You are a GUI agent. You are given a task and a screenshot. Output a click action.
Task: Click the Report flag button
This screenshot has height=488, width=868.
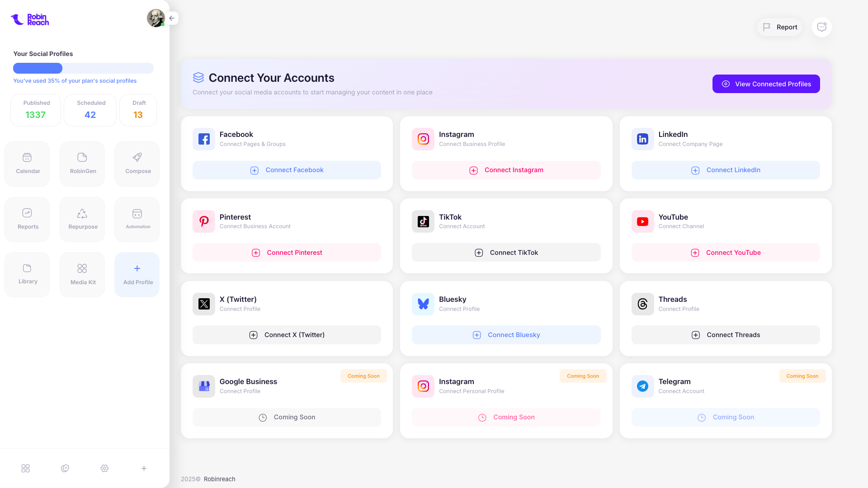tap(780, 27)
